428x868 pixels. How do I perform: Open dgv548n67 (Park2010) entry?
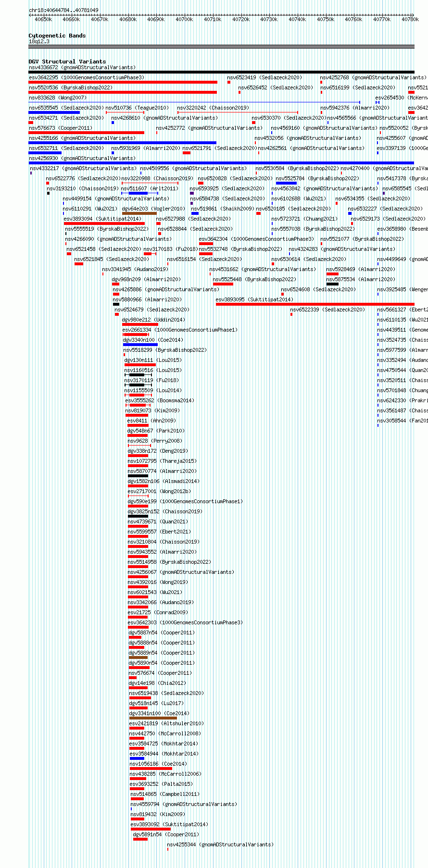click(x=156, y=431)
